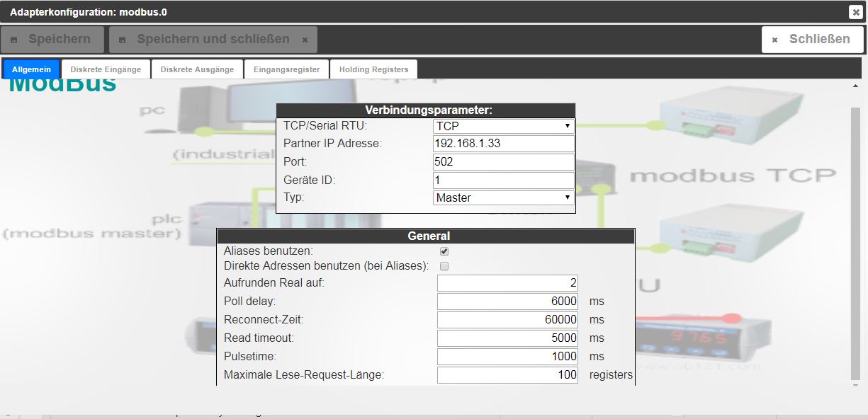Click the Pulsetime label
This screenshot has height=419, width=868.
pyautogui.click(x=250, y=357)
